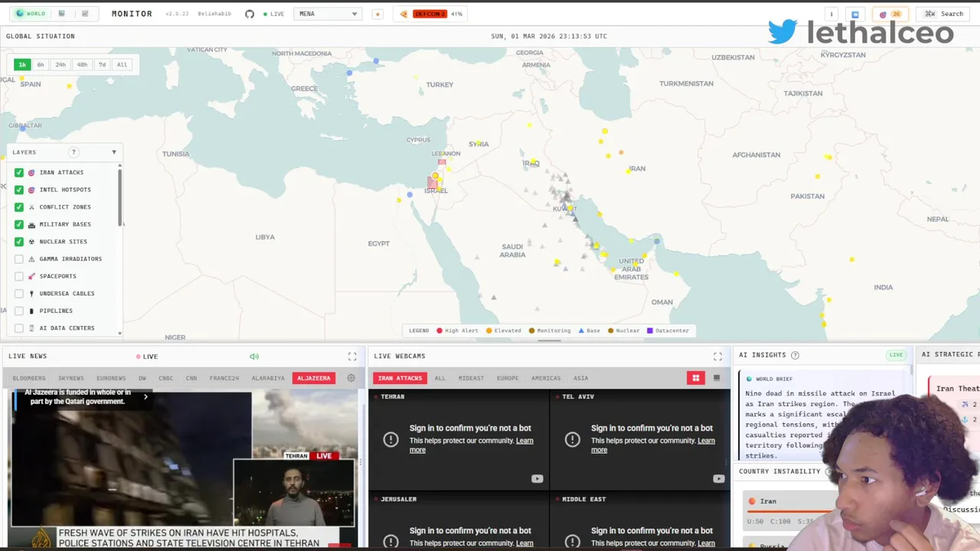980x551 pixels.
Task: Uncheck the Intel Hotspots layer
Action: point(19,190)
